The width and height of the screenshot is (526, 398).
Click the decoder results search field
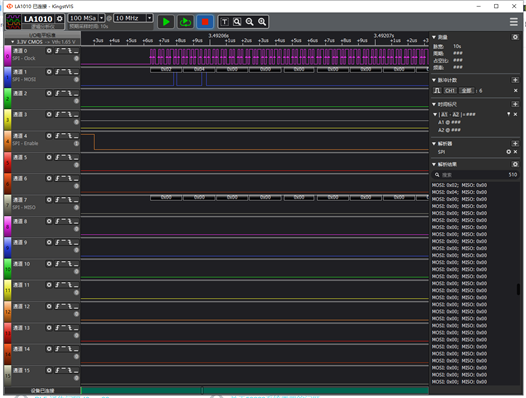point(475,175)
